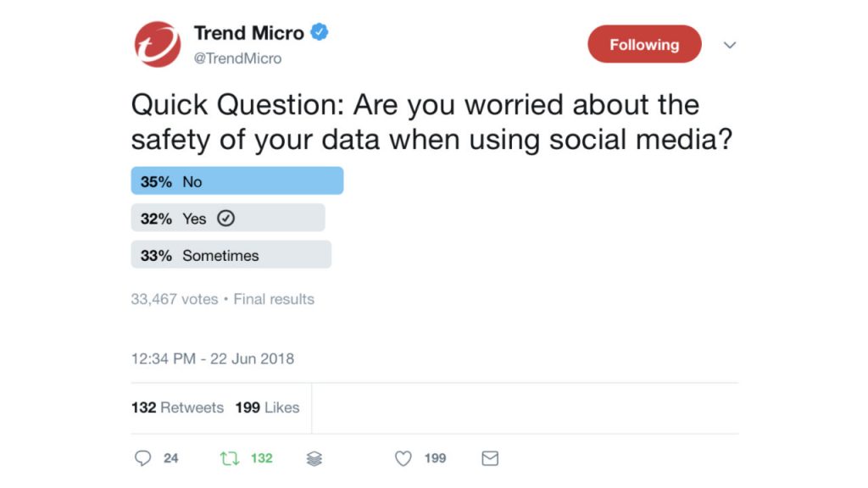Click the 33,467 votes final results text
The image size is (868, 488).
pos(222,299)
